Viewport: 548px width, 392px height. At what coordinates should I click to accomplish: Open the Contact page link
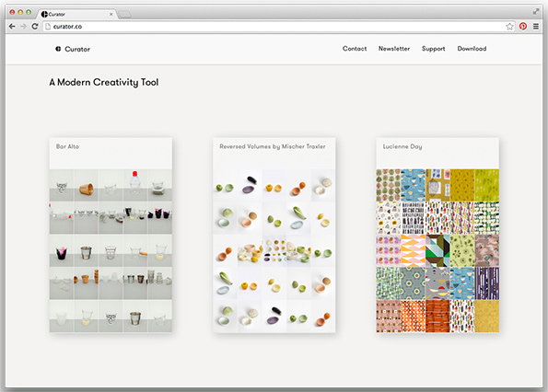355,49
